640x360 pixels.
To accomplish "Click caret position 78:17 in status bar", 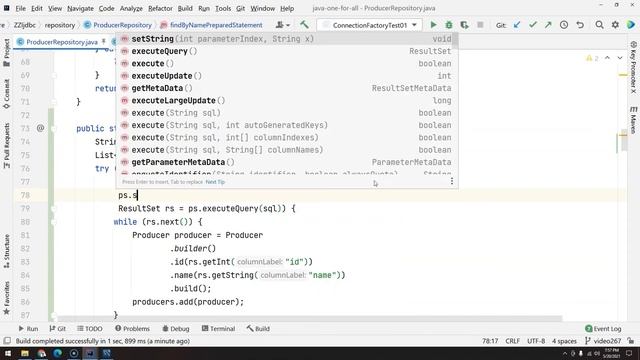I will (490, 341).
